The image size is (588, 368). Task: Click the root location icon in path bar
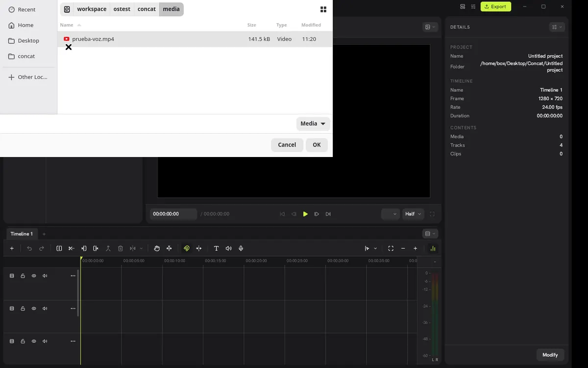(67, 9)
